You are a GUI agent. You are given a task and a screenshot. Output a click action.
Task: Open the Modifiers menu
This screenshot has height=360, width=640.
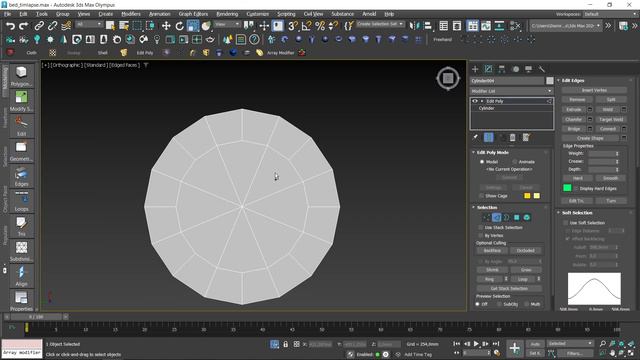(x=131, y=14)
